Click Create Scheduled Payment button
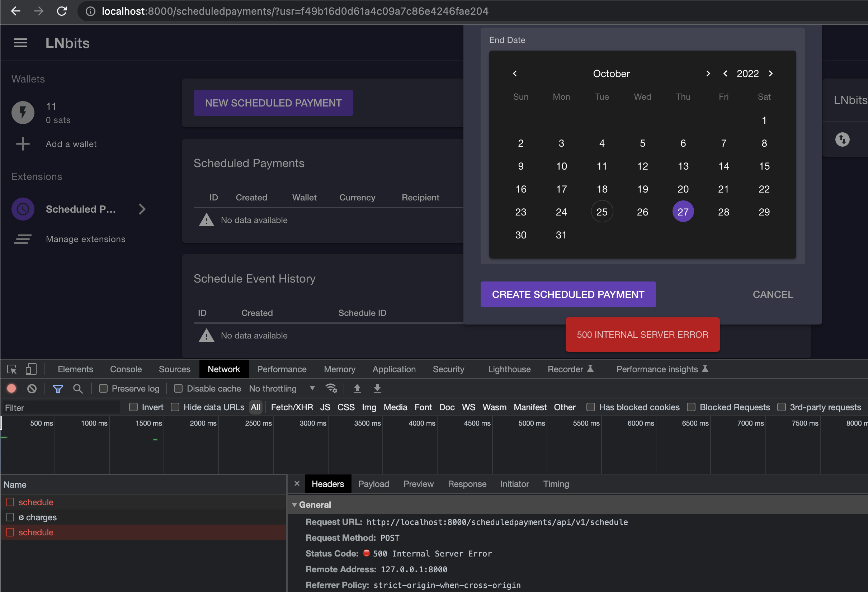Viewport: 868px width, 592px height. pos(568,294)
